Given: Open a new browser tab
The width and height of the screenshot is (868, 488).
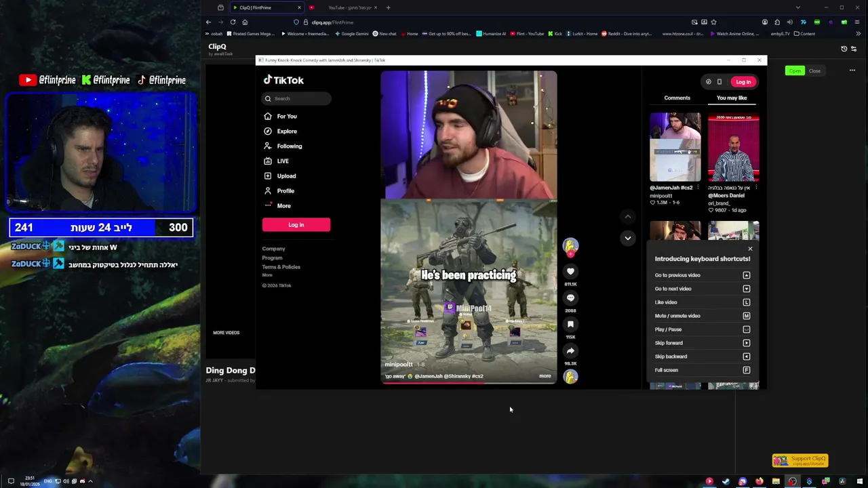Looking at the screenshot, I should (388, 7).
